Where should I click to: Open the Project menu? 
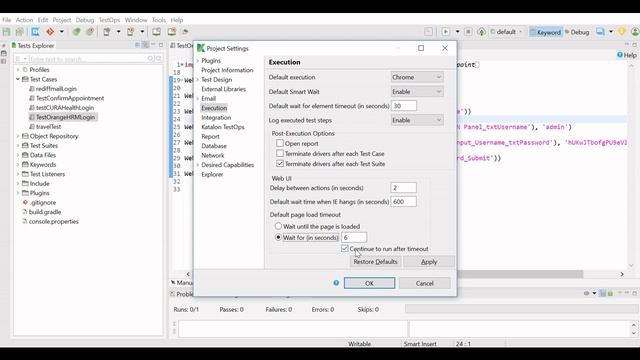click(62, 20)
